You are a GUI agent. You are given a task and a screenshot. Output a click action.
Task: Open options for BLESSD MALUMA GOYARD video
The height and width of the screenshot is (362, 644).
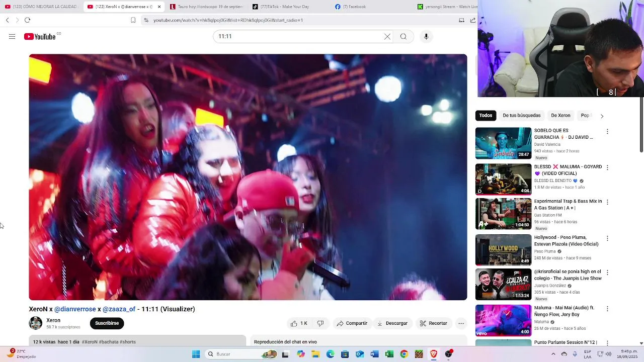coord(607,167)
